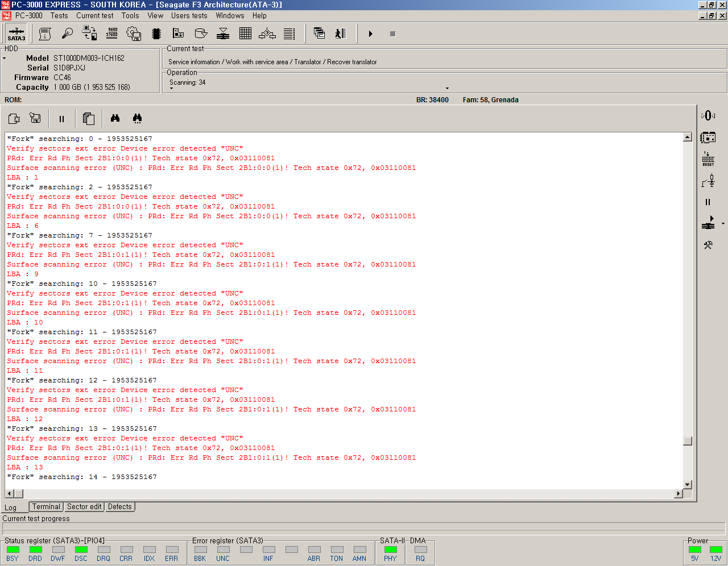Click the save log floppy disk icon
Image resolution: width=728 pixels, height=566 pixels.
pyautogui.click(x=35, y=118)
